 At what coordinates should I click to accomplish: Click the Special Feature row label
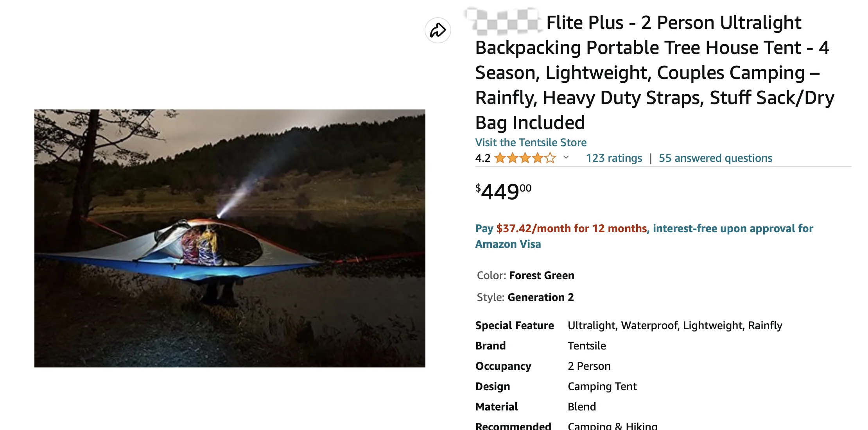pyautogui.click(x=514, y=325)
